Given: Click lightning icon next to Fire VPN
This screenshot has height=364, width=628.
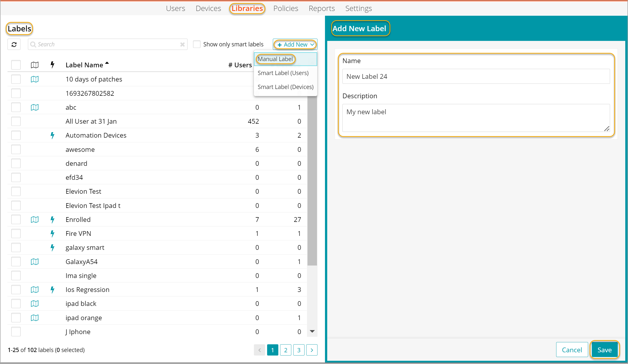Looking at the screenshot, I should [52, 234].
